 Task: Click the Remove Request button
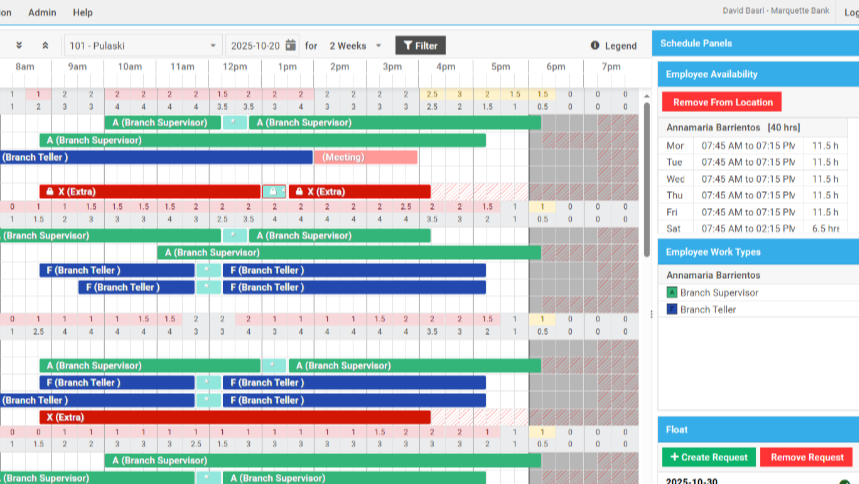tap(806, 457)
